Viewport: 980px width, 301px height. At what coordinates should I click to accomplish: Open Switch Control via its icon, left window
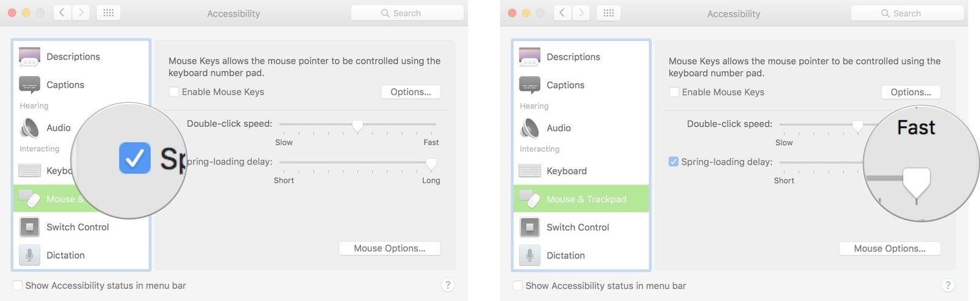point(29,227)
